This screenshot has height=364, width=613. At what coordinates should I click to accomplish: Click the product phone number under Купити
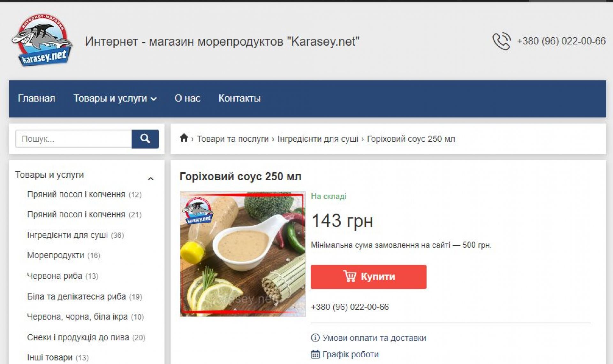pyautogui.click(x=350, y=307)
